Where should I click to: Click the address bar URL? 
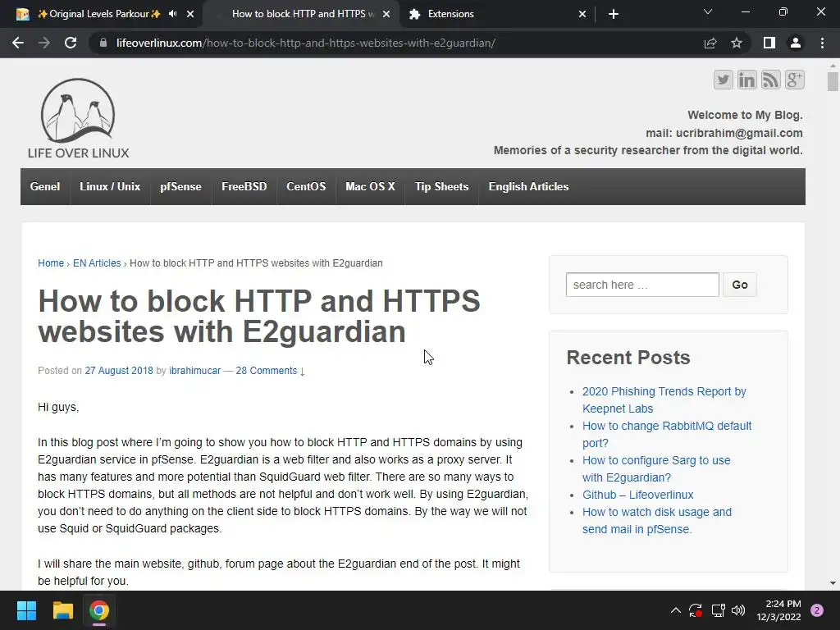[x=306, y=43]
